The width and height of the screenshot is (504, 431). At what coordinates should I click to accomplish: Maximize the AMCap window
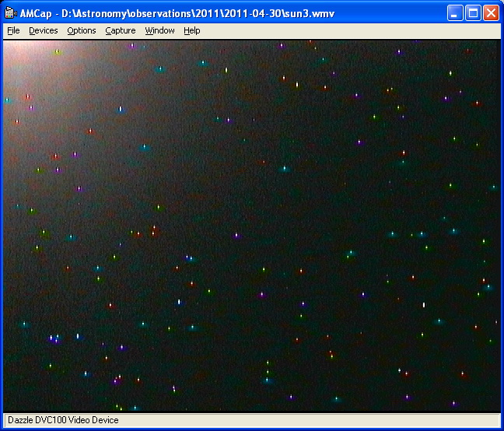click(x=473, y=13)
